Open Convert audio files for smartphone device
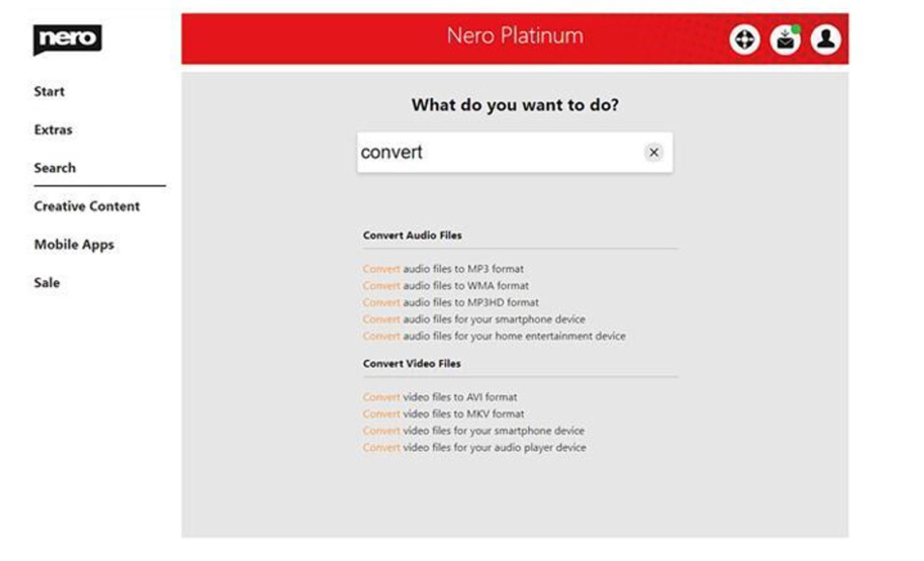 click(474, 319)
